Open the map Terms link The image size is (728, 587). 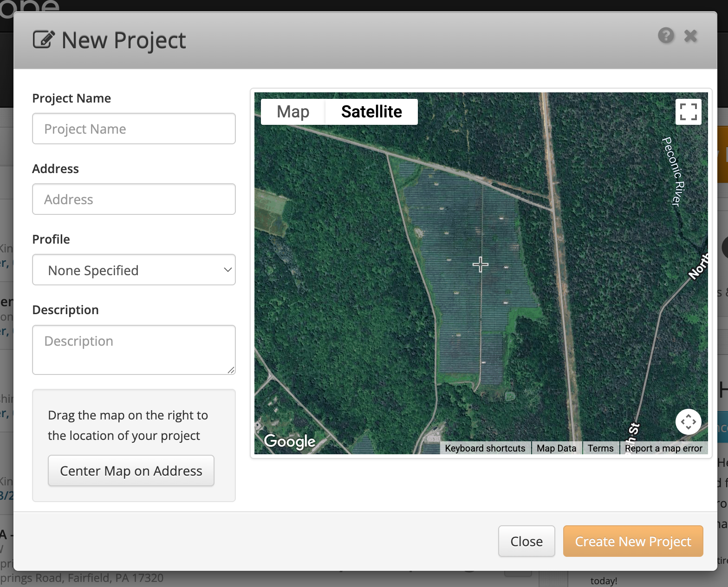[x=600, y=448]
